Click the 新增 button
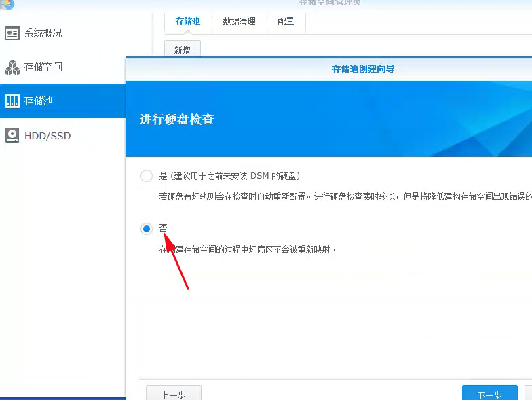Screen dimensions: 532x400 (182, 50)
